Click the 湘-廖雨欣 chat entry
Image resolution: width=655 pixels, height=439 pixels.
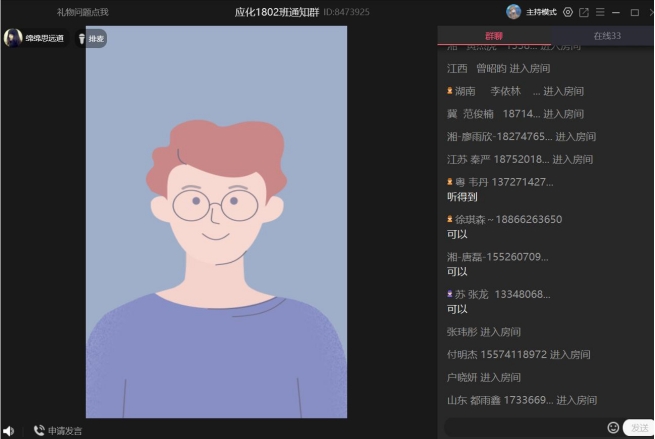pyautogui.click(x=521, y=137)
